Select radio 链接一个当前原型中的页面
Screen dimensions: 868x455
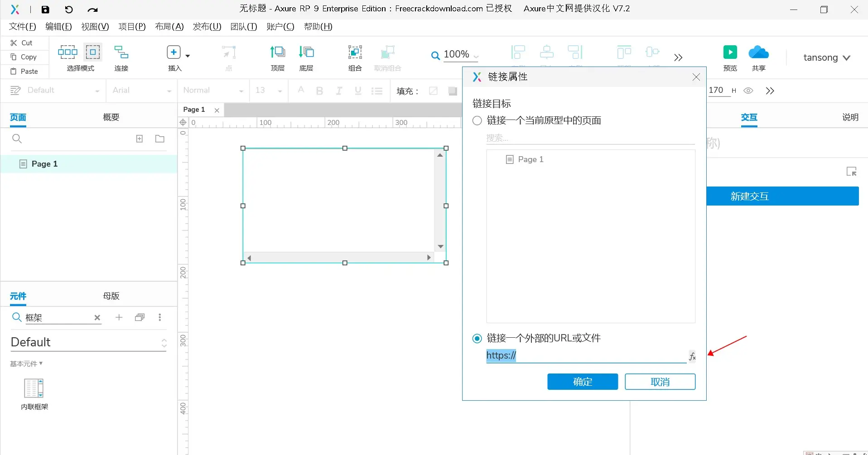(477, 120)
